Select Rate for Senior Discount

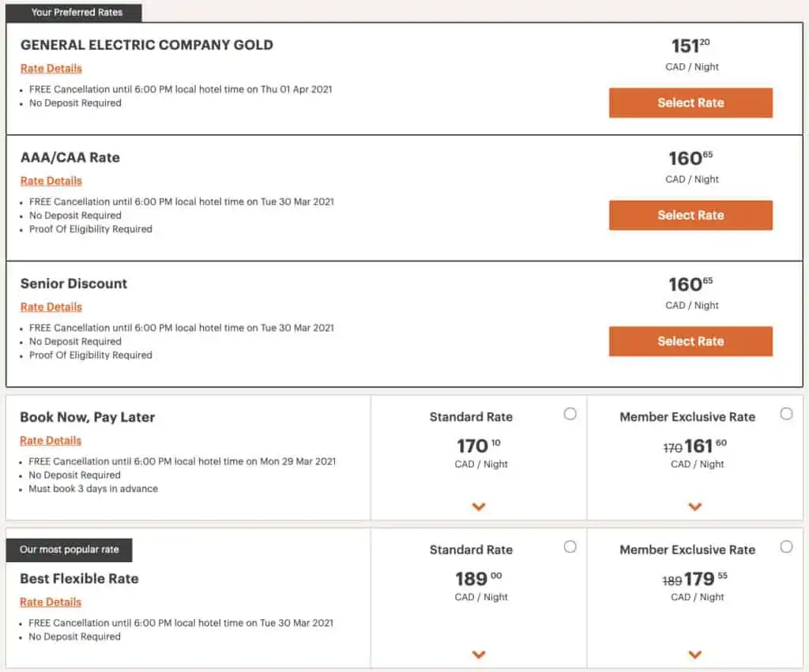tap(690, 341)
